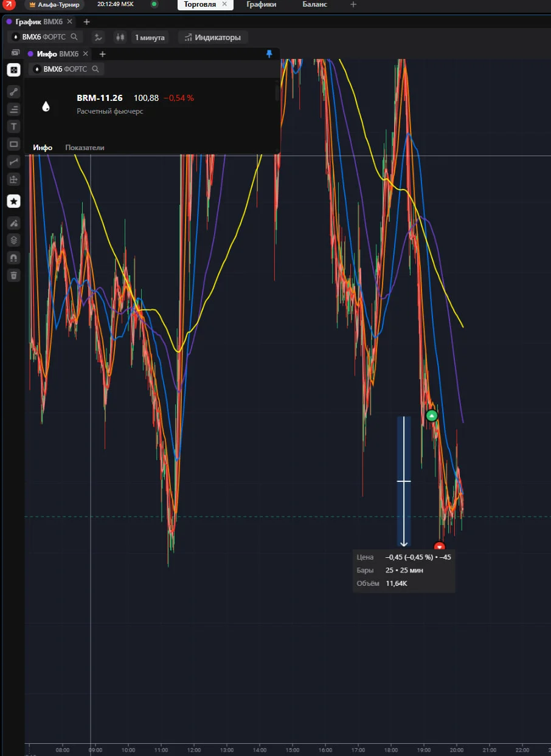Open the Баланс workspace tab
The width and height of the screenshot is (551, 756).
point(314,4)
